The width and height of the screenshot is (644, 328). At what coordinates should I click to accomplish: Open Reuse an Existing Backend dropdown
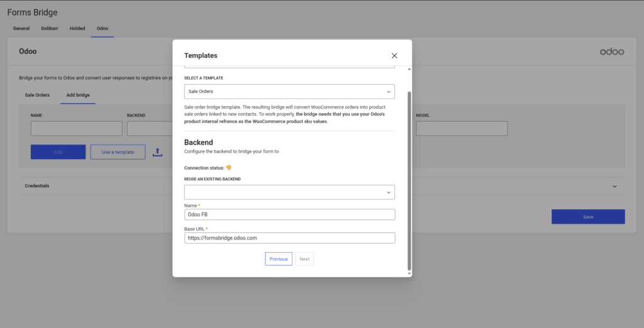[289, 192]
